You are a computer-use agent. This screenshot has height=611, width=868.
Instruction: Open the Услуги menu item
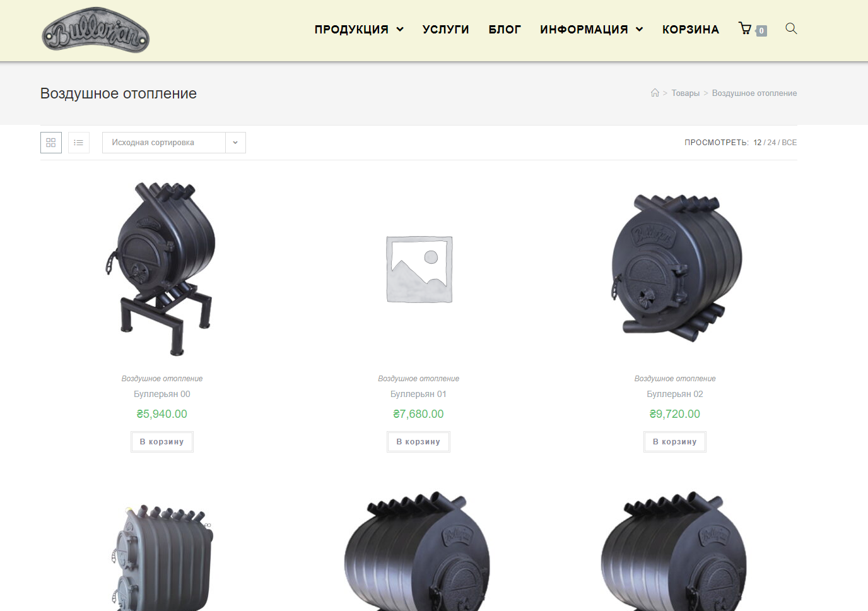coord(446,29)
